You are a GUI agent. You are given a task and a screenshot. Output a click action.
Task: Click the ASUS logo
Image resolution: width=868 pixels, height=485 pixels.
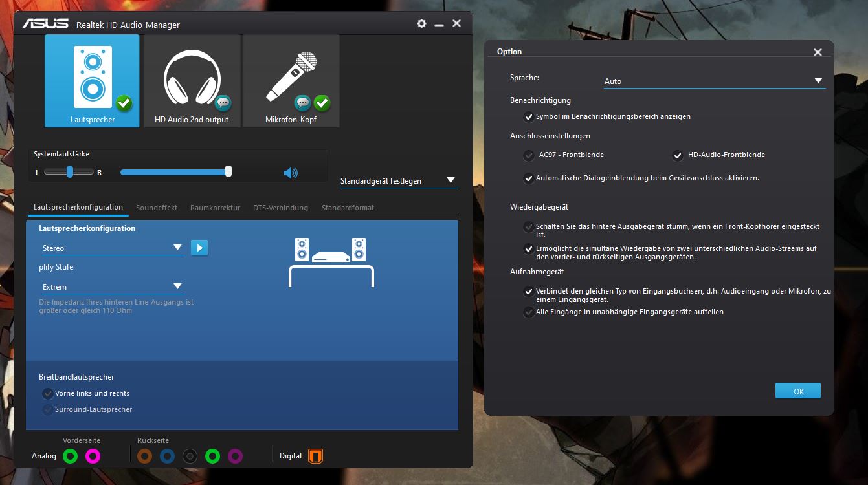[45, 24]
